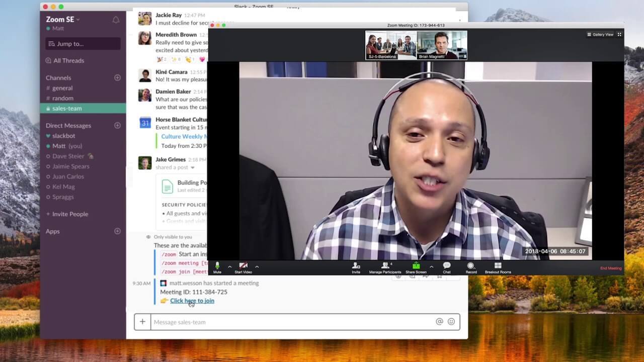Expand share options arrow beside Share Screen
Viewport: 644px width, 362px height.
click(x=431, y=266)
